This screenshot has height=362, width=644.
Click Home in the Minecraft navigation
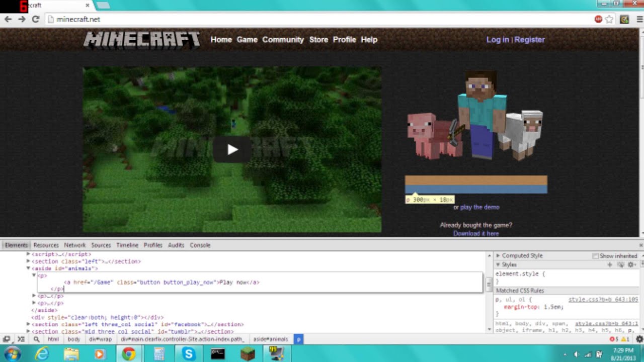221,40
